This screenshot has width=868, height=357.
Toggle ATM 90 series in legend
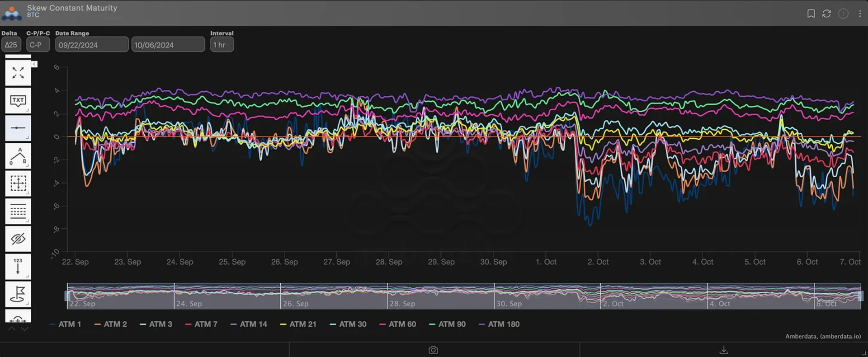point(447,324)
